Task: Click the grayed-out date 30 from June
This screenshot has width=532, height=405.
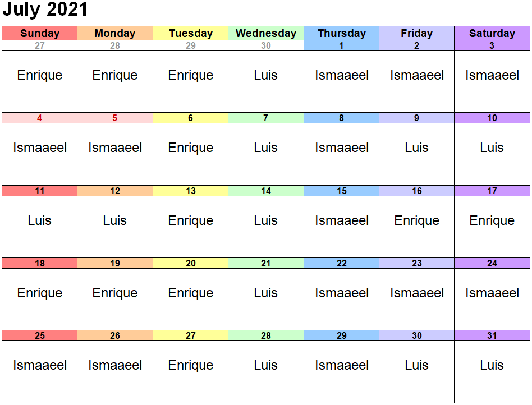Action: [x=266, y=46]
